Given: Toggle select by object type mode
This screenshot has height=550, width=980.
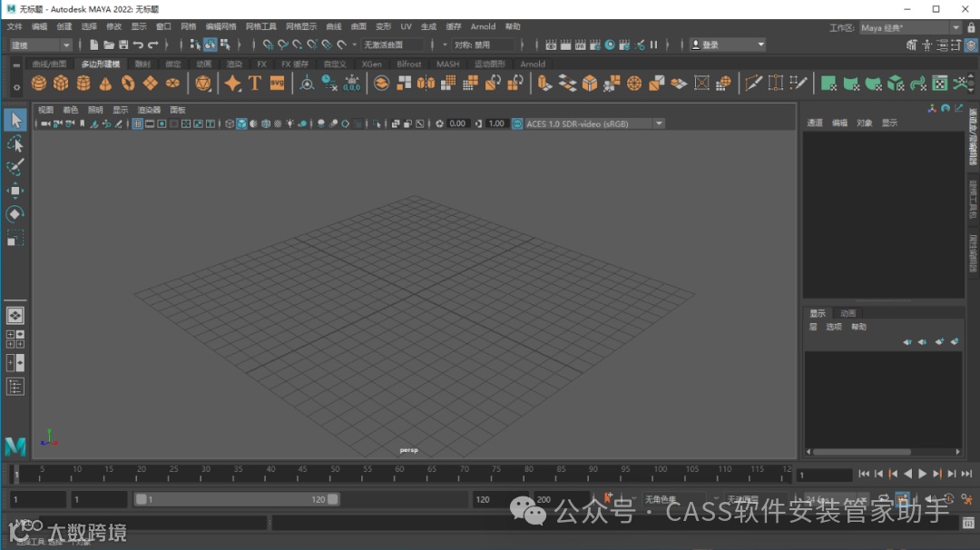Looking at the screenshot, I should (210, 44).
